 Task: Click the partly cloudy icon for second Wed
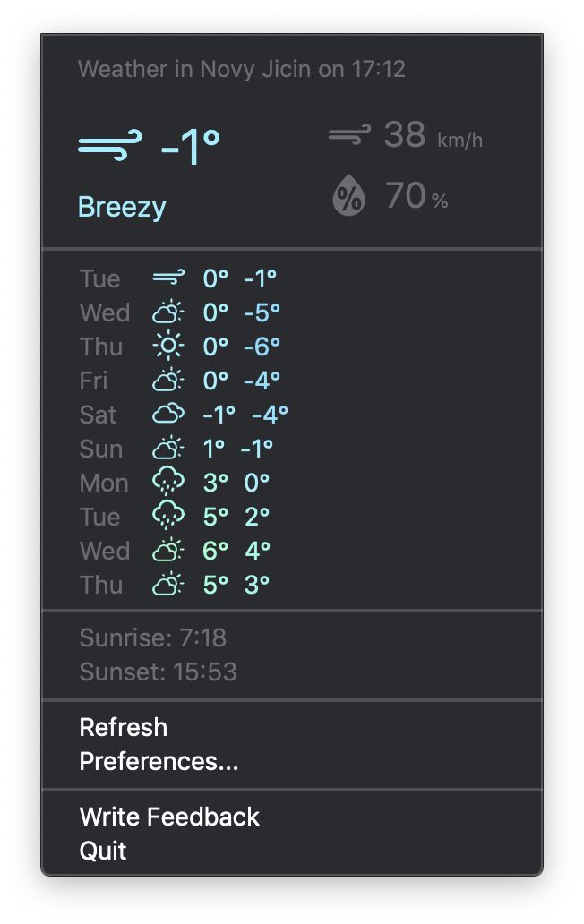[x=167, y=551]
